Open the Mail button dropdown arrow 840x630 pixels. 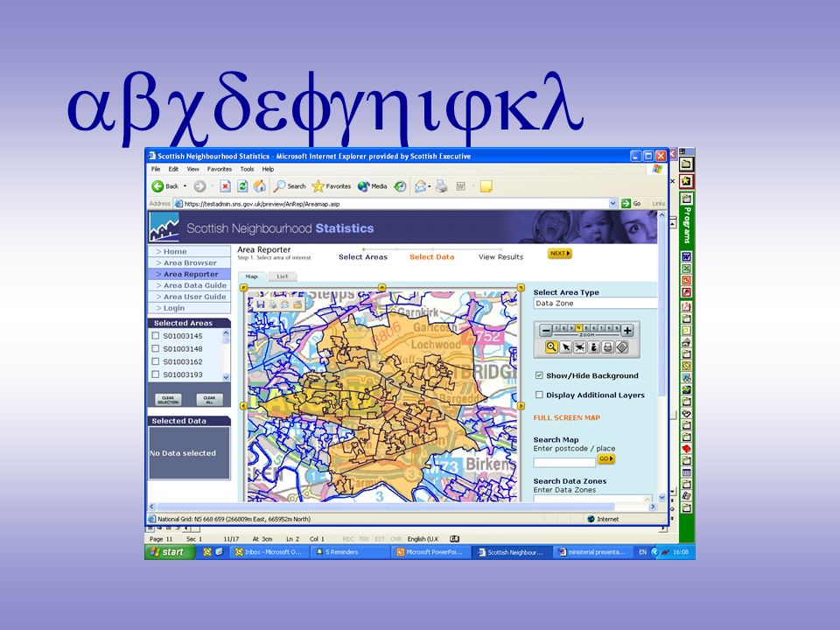429,186
